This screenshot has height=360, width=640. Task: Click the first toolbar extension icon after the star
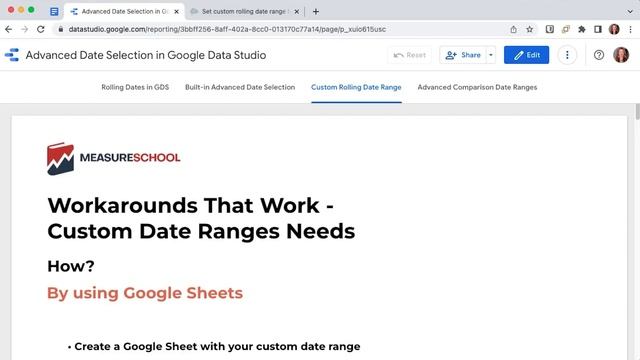[550, 29]
